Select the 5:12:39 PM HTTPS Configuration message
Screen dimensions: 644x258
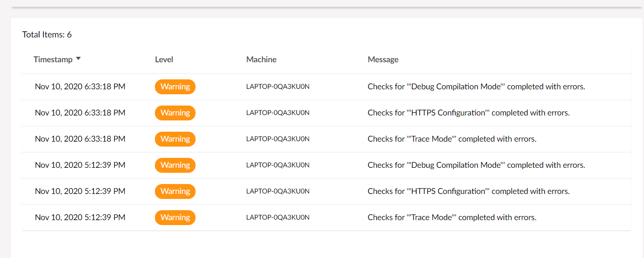click(468, 191)
